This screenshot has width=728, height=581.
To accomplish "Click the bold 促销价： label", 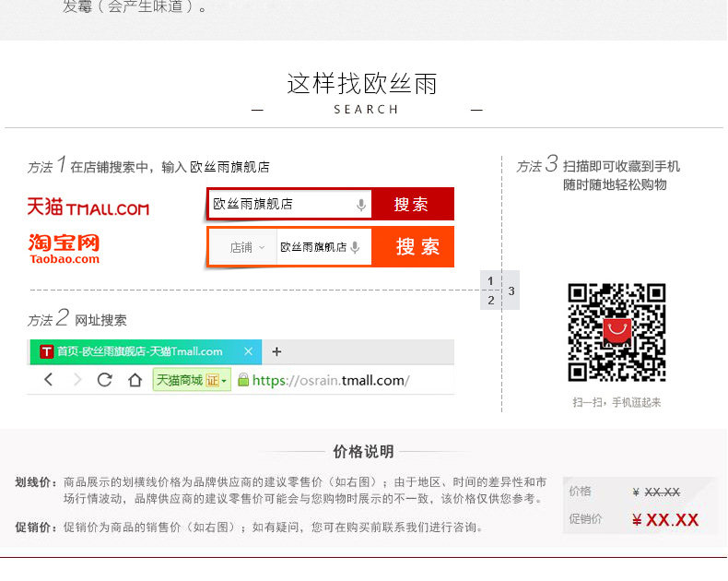I will point(36,528).
